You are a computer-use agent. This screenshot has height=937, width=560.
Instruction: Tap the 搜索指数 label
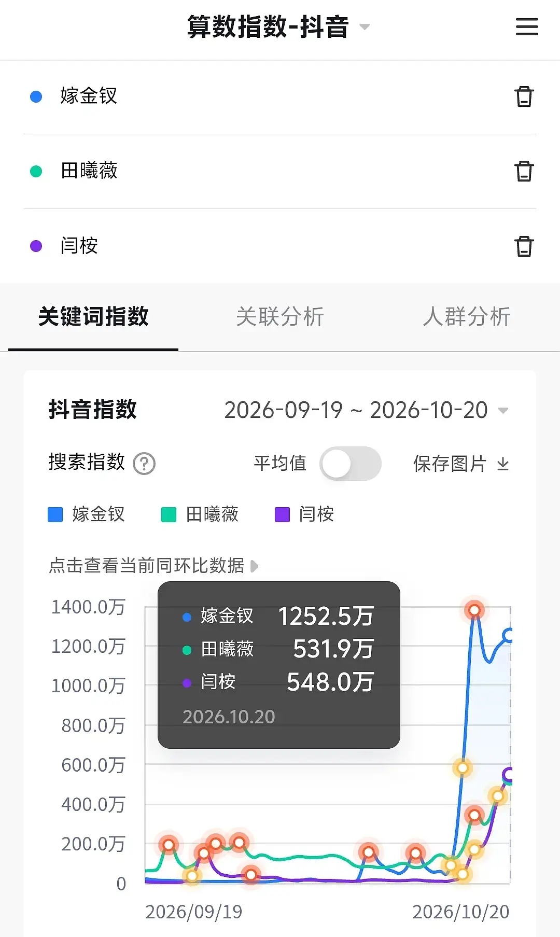coord(87,462)
